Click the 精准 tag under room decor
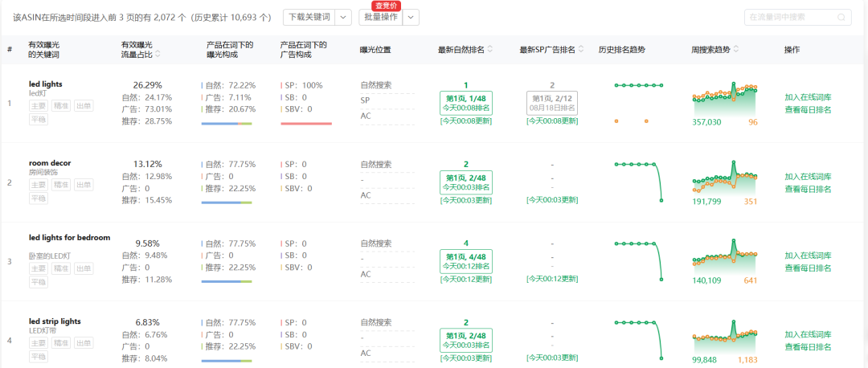The height and width of the screenshot is (368, 868). [61, 184]
